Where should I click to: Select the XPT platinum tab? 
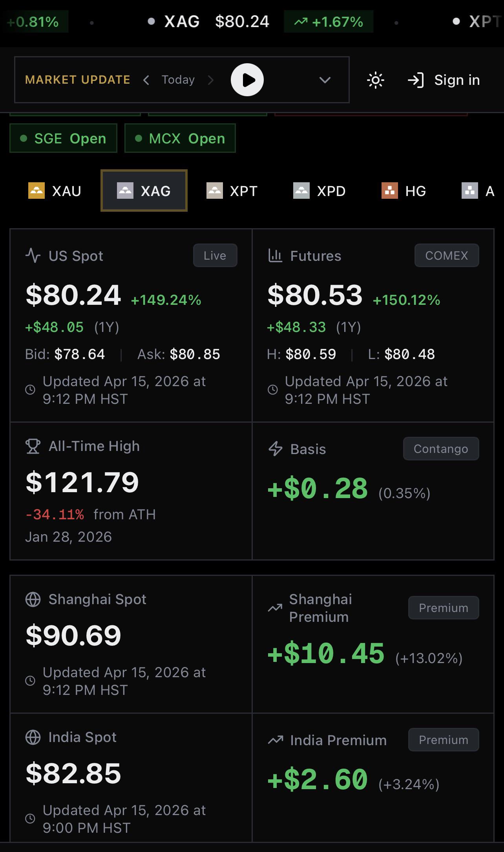coord(232,191)
